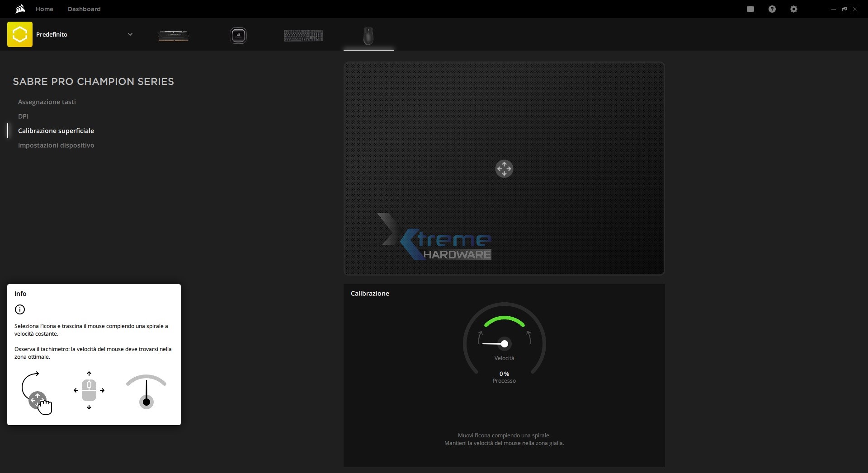This screenshot has width=868, height=473.
Task: Expand the profile dropdown chevron
Action: click(x=130, y=34)
